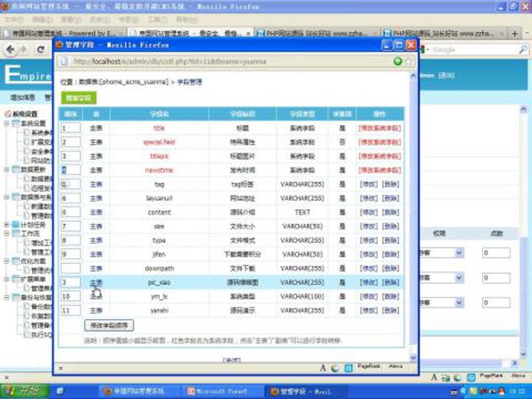Open the 历史 menu in Firefox

(100, 20)
